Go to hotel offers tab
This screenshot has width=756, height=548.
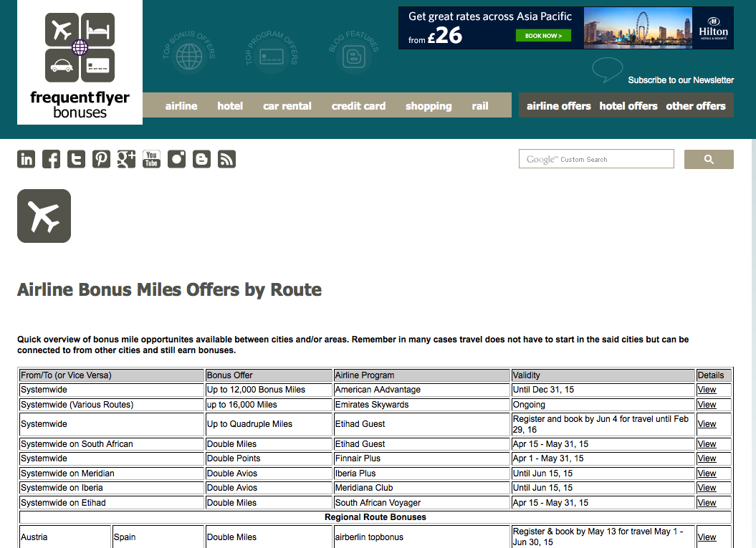tap(628, 105)
